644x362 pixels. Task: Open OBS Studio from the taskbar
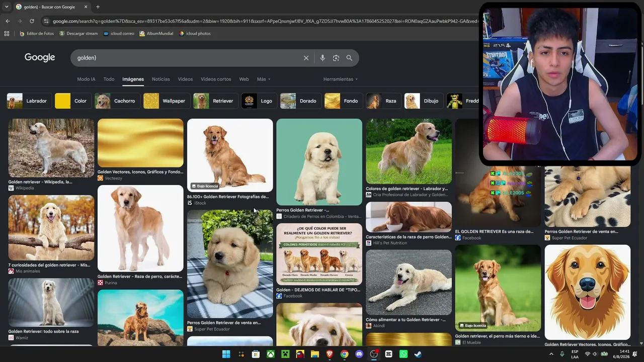click(374, 354)
